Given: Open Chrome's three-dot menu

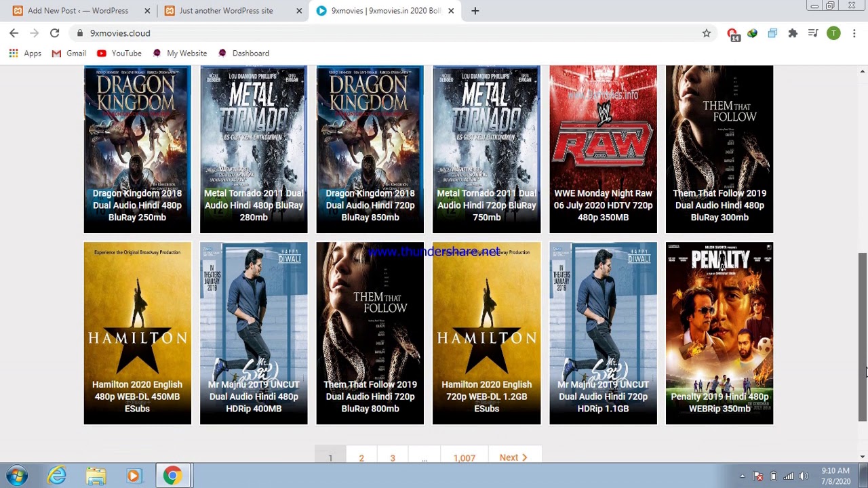Looking at the screenshot, I should tap(854, 33).
